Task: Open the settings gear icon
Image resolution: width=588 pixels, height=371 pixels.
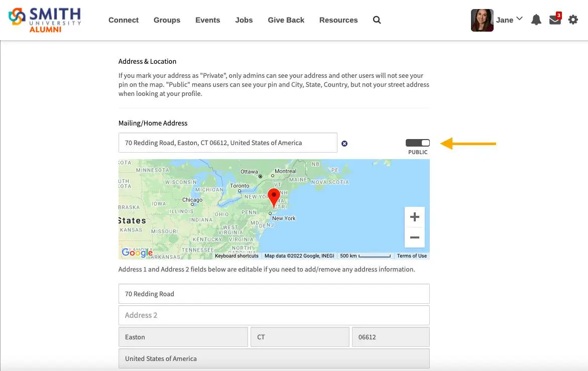Action: (x=573, y=20)
